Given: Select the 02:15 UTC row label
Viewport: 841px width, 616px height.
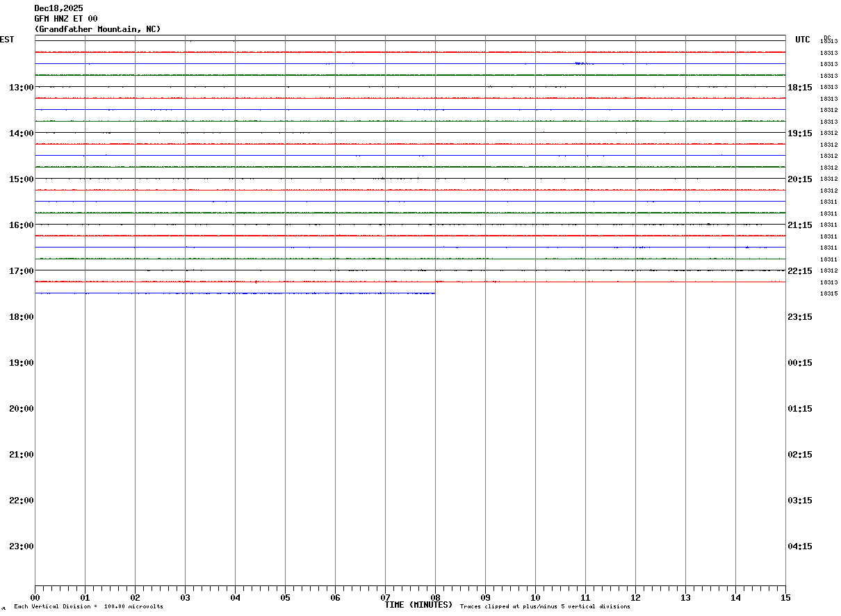Looking at the screenshot, I should tap(800, 454).
